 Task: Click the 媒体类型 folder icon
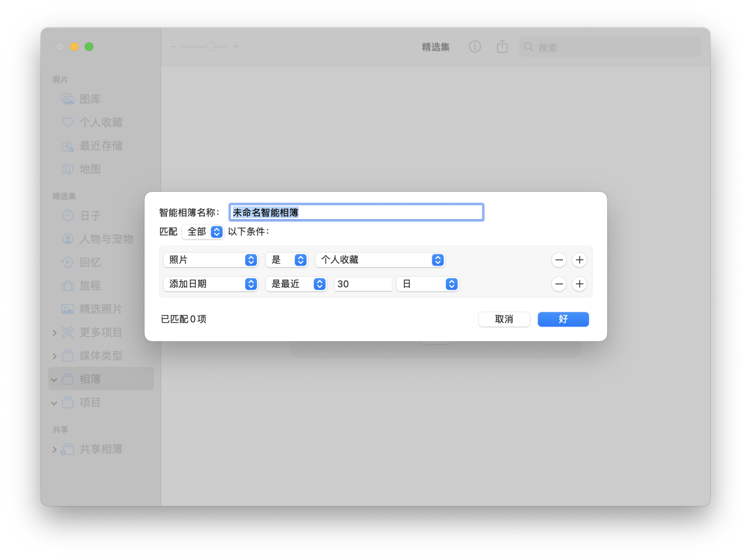(x=68, y=356)
